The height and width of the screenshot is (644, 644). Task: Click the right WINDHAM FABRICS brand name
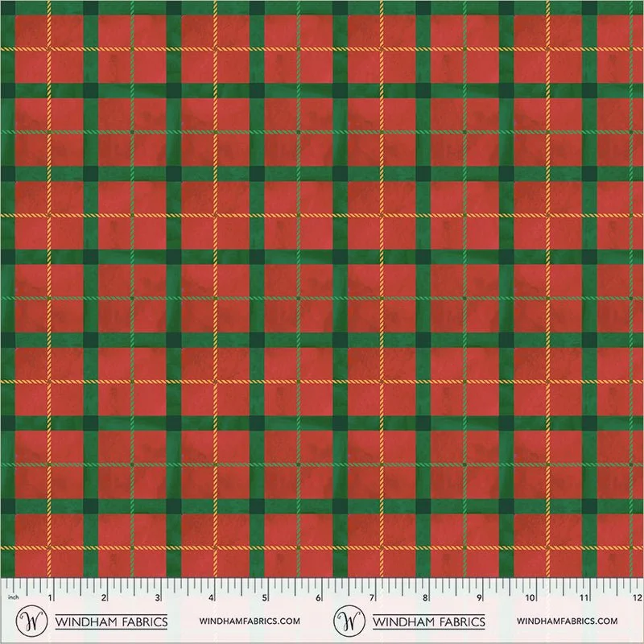pos(429,621)
